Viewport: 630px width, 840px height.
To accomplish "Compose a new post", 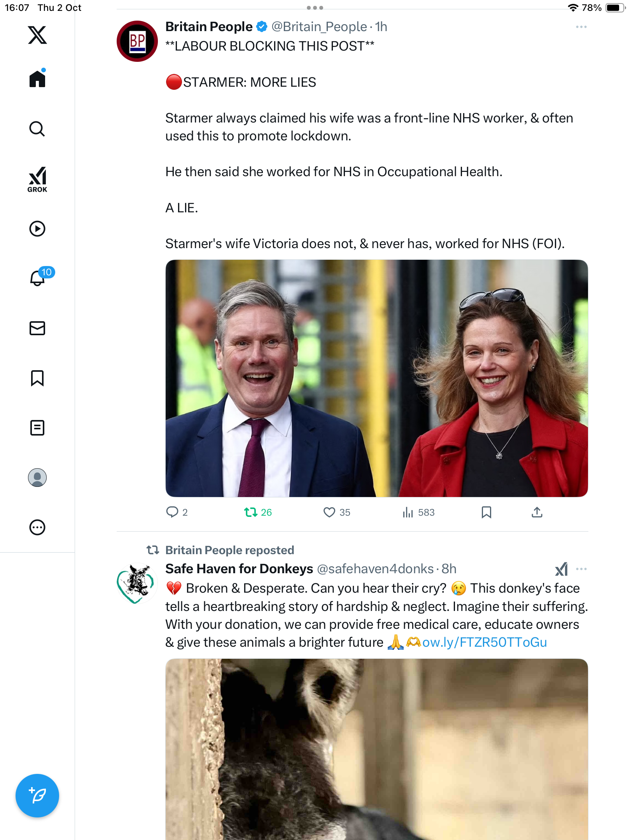I will coord(37,796).
